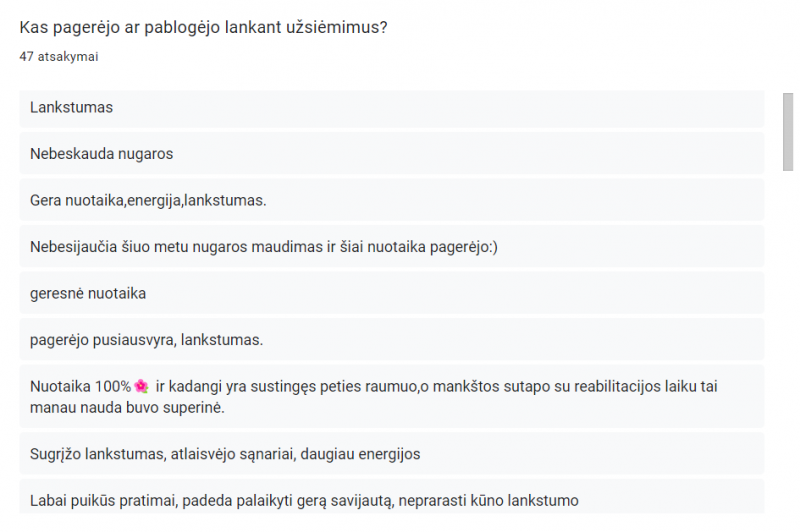800x532 pixels.
Task: Click 'manau nauda buvo superinė.' text line
Action: [127, 408]
